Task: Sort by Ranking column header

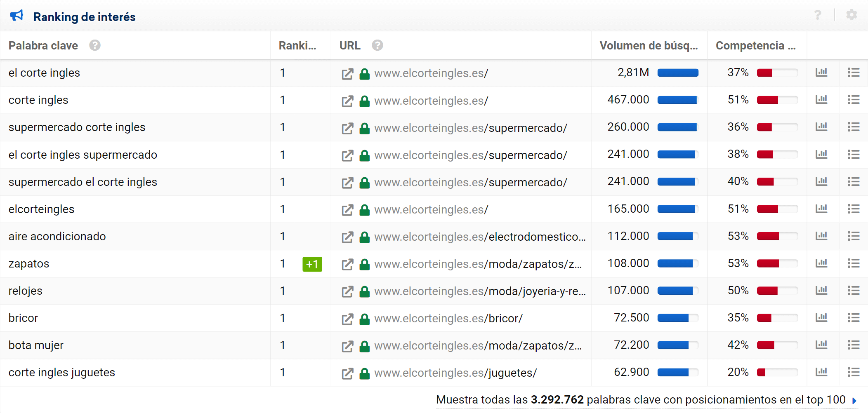Action: [x=297, y=45]
